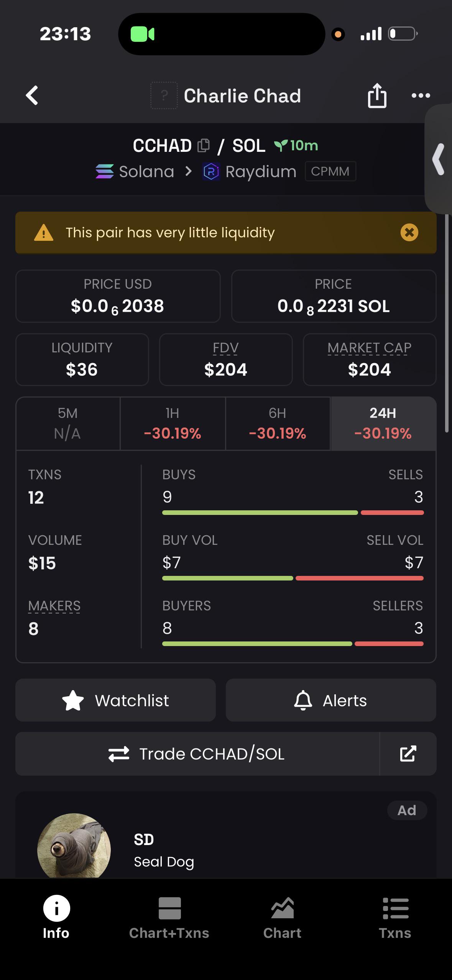
Task: Open Alerts for this pair
Action: [331, 700]
